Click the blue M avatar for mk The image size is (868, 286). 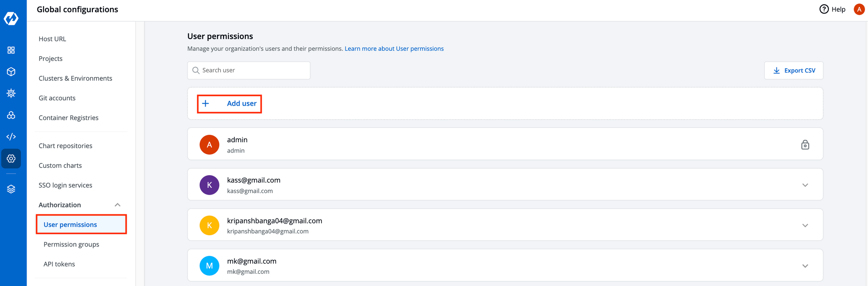209,266
